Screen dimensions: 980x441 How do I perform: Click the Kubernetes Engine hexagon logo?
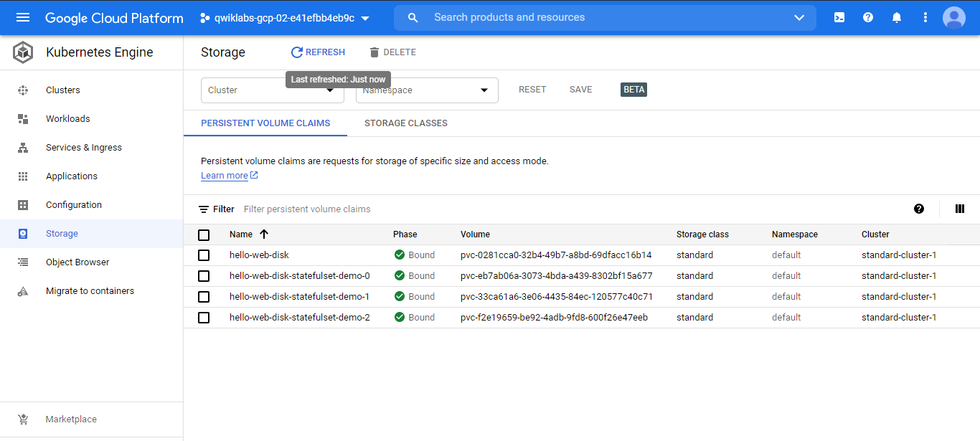(23, 52)
